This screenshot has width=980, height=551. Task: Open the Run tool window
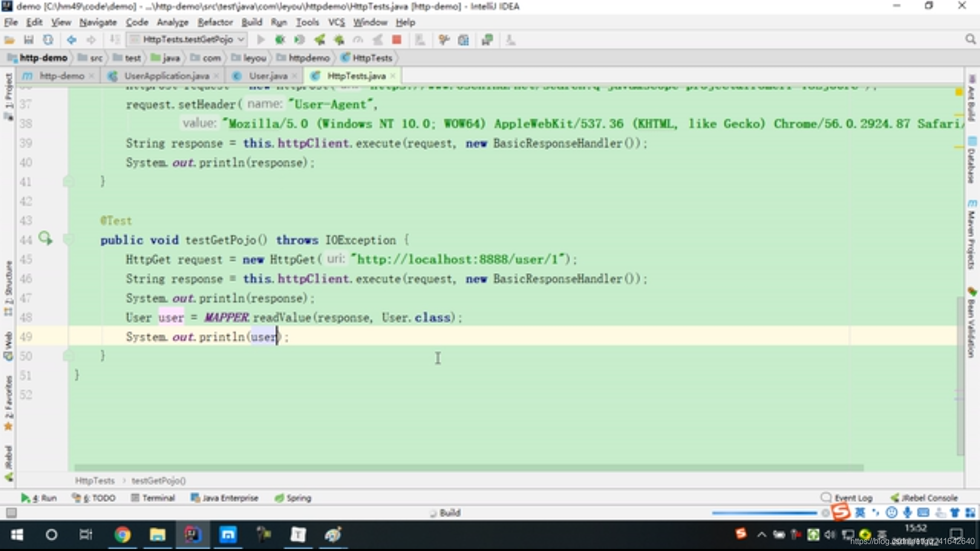pos(39,498)
